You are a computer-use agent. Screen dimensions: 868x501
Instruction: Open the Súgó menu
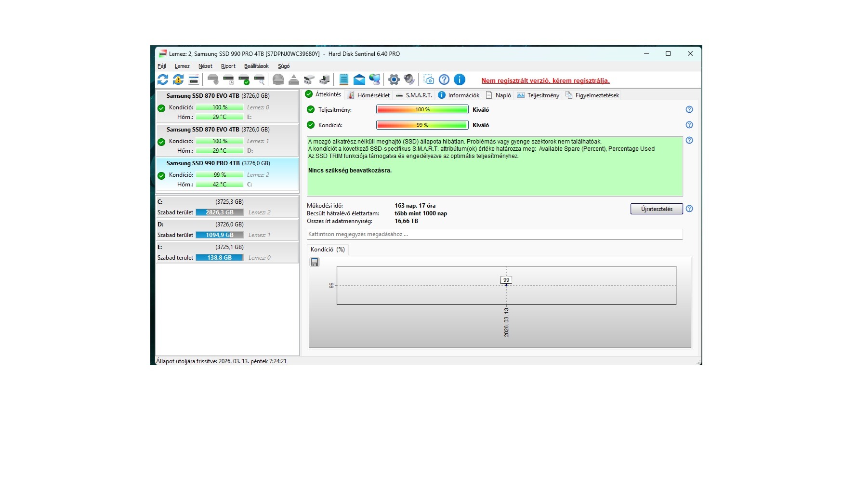click(x=284, y=66)
